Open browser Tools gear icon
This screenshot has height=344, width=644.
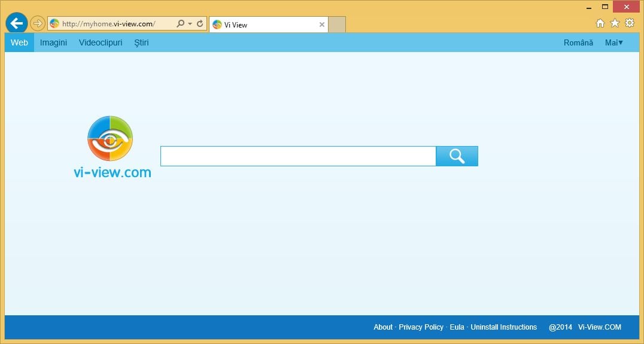pyautogui.click(x=630, y=23)
